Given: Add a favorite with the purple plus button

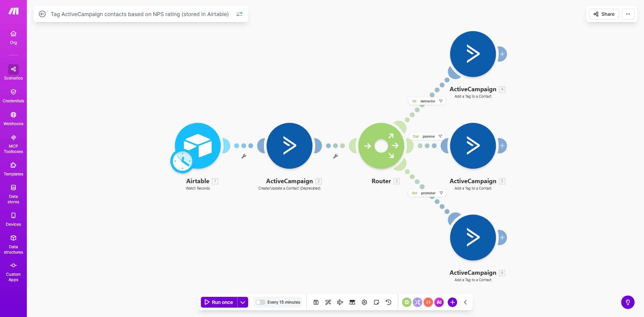Looking at the screenshot, I should click(452, 302).
